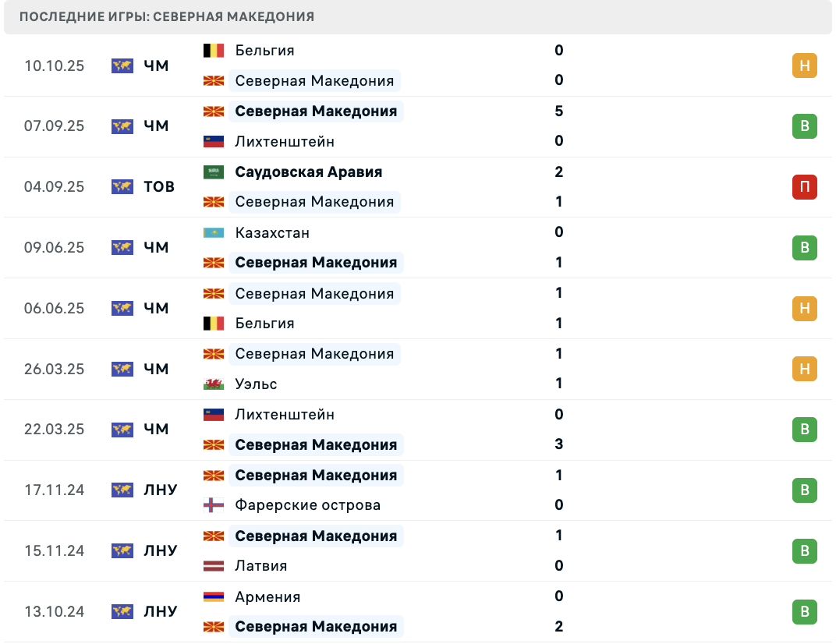Click the Liechtenstein flag in 07.09.25 match
This screenshot has width=836, height=644.
pyautogui.click(x=214, y=142)
